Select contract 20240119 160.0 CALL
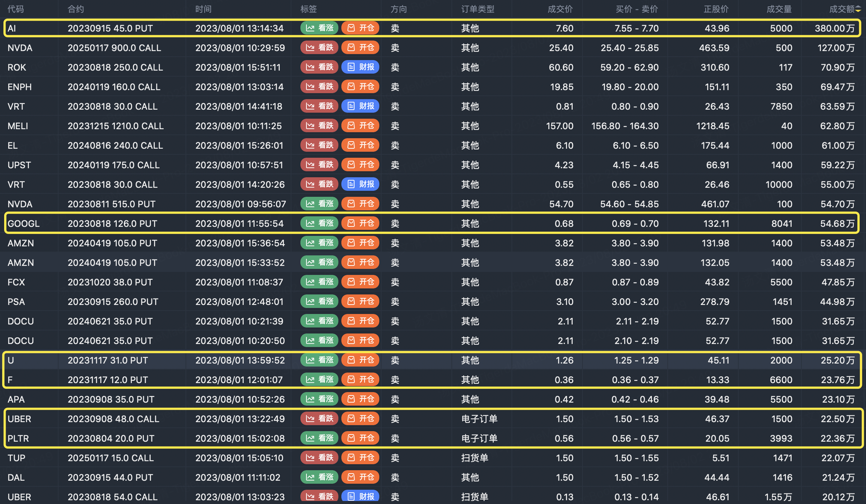 (114, 87)
